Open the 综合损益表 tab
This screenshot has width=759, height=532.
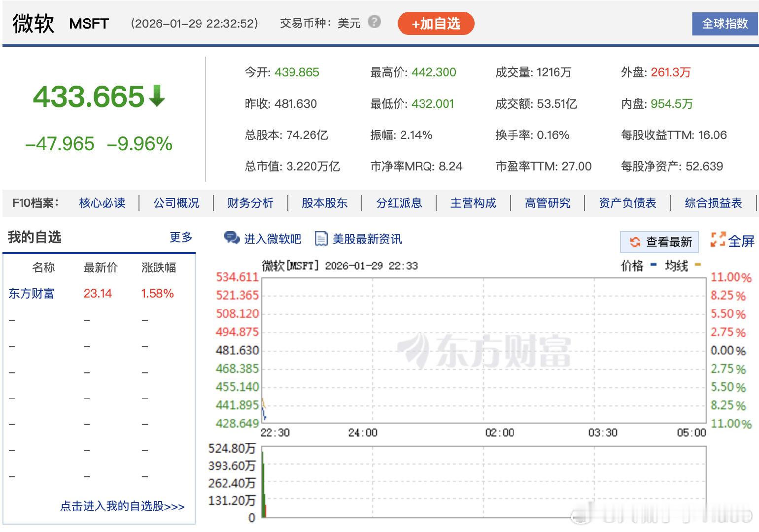coord(712,203)
